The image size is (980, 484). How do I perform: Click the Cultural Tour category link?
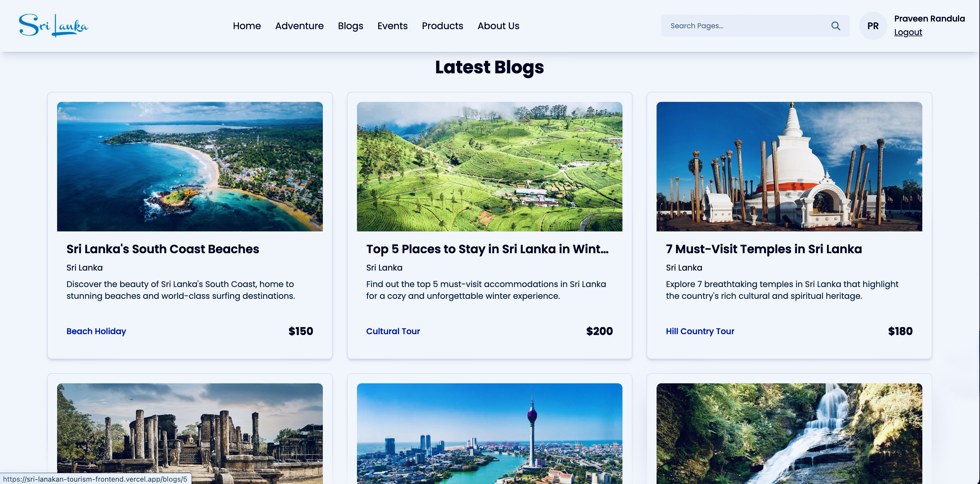(393, 331)
